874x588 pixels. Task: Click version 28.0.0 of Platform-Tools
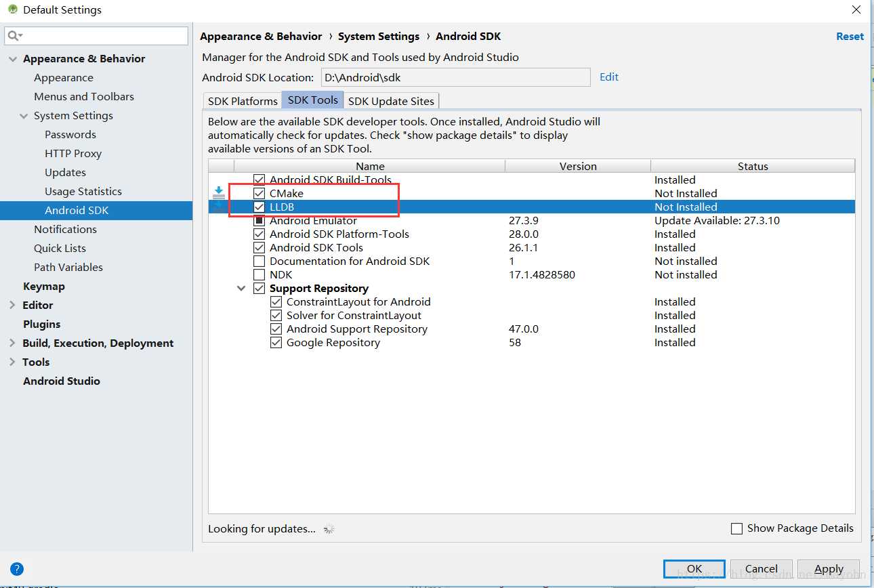pos(524,234)
